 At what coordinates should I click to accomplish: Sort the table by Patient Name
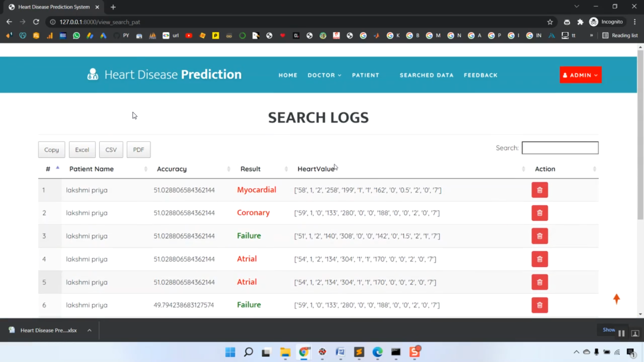click(107, 169)
